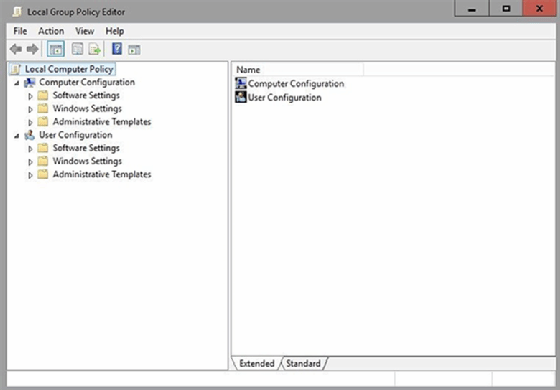This screenshot has width=560, height=390.
Task: Open the File menu
Action: coord(20,31)
